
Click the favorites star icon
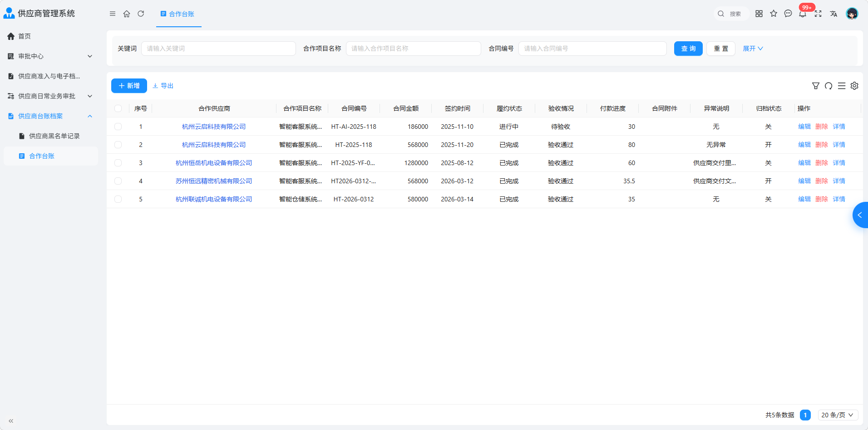pos(774,14)
